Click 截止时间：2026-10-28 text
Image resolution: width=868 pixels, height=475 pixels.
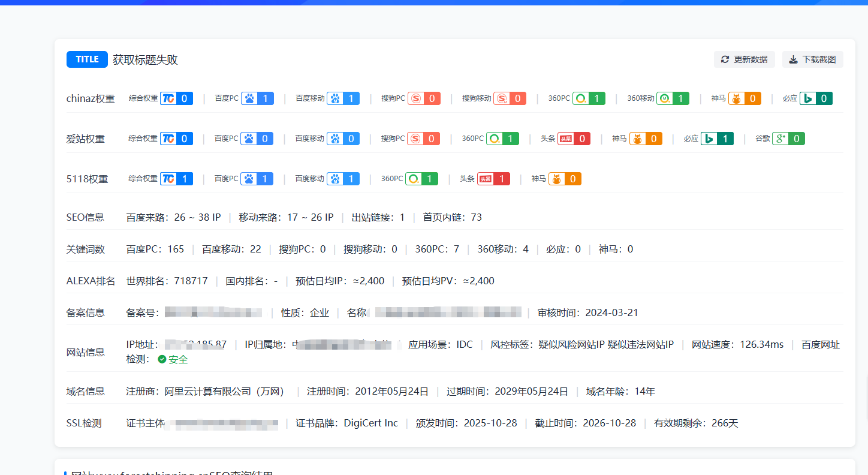585,423
